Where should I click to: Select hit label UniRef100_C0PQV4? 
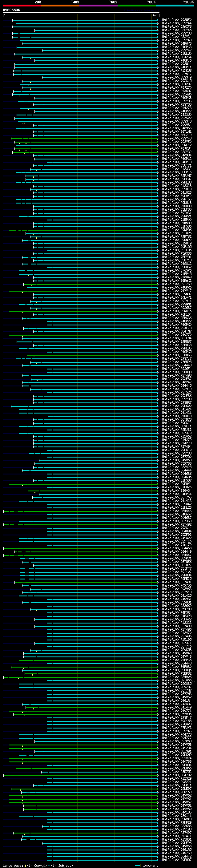[177, 484]
